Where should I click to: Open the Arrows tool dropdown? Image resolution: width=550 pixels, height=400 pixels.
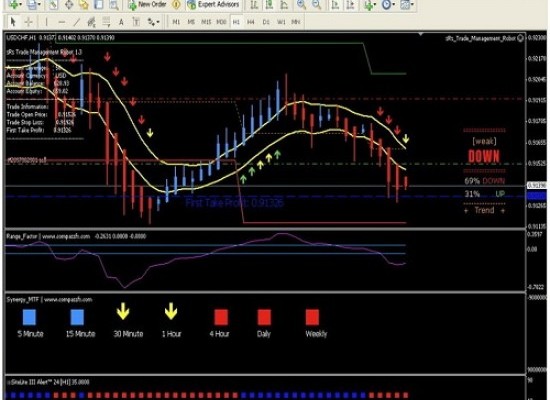point(154,22)
